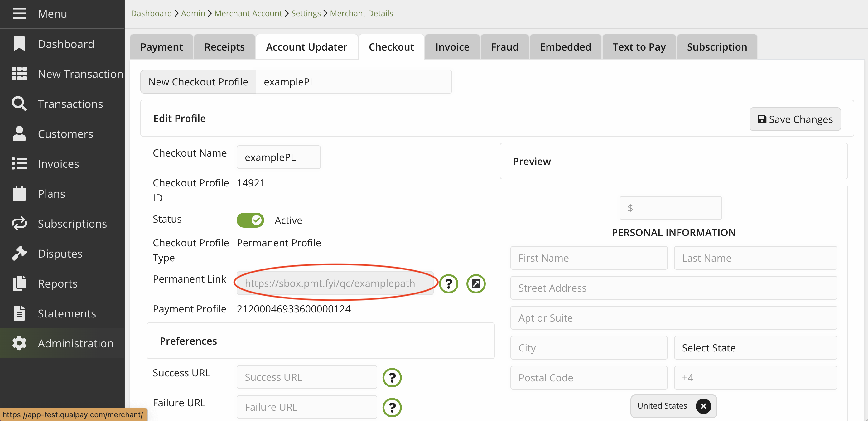The height and width of the screenshot is (421, 868).
Task: Open Disputes via the gavel icon
Action: click(19, 254)
